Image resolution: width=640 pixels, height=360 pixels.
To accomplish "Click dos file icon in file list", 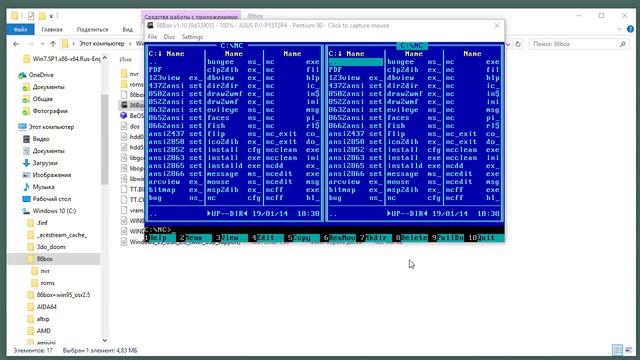I will pos(124,126).
